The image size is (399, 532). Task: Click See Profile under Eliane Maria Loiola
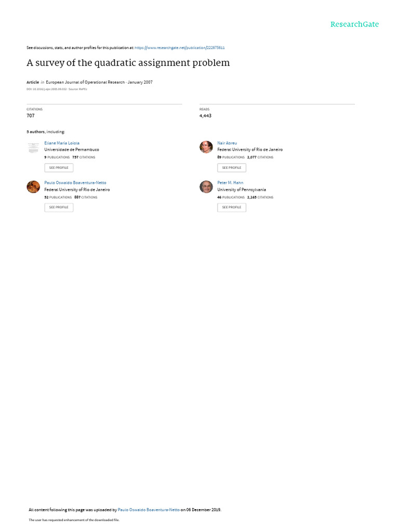(x=59, y=168)
